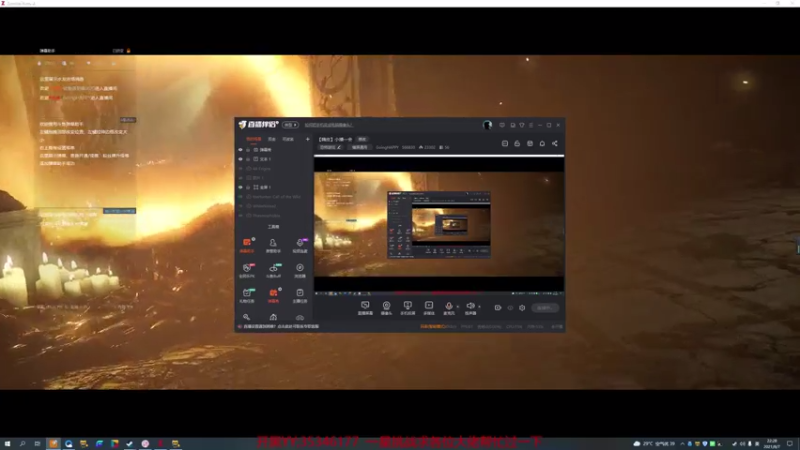This screenshot has width=800, height=450.
Task: Open red tool icon left of person icon
Action: [247, 245]
